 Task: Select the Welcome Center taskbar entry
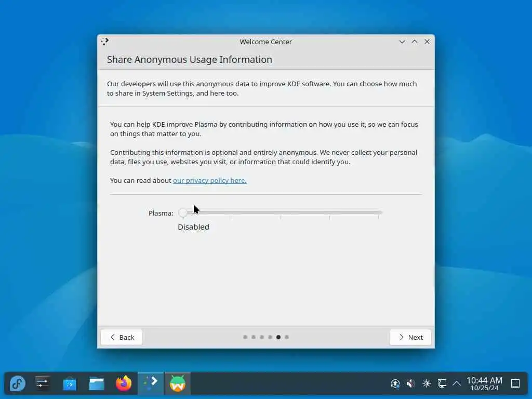point(151,384)
